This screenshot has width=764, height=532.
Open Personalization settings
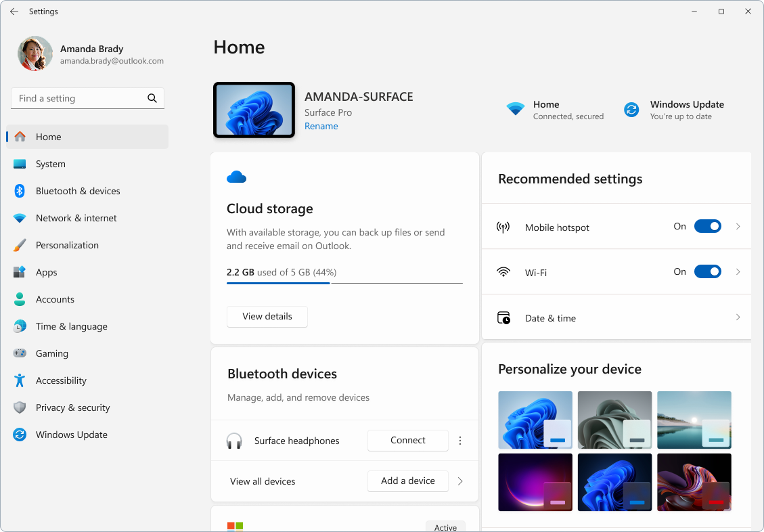tap(87, 245)
